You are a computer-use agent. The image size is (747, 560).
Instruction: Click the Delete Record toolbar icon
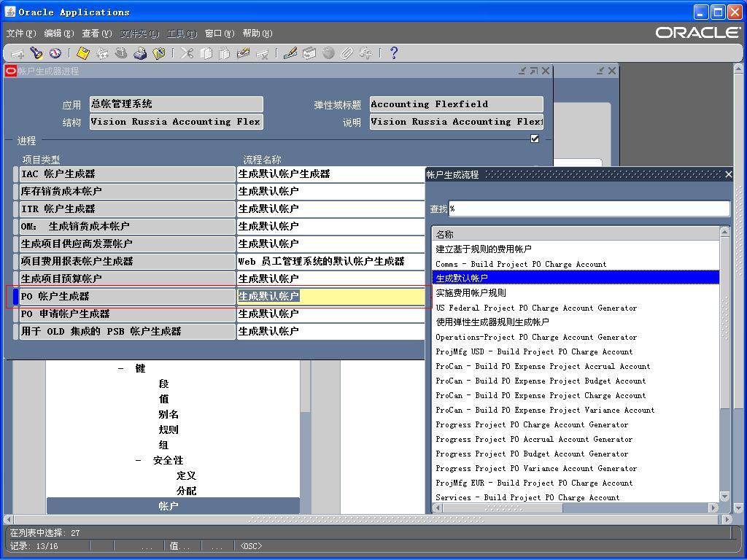[x=262, y=53]
